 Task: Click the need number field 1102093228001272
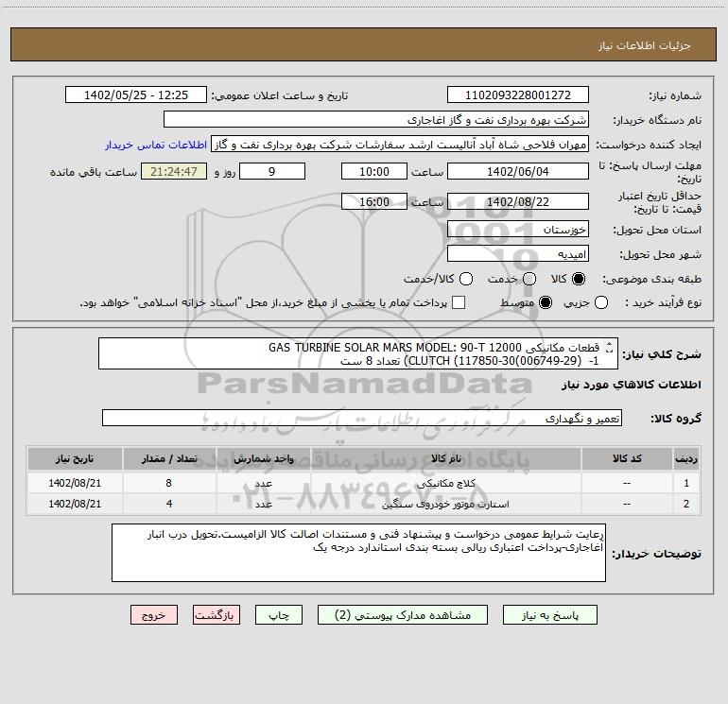pyautogui.click(x=518, y=95)
